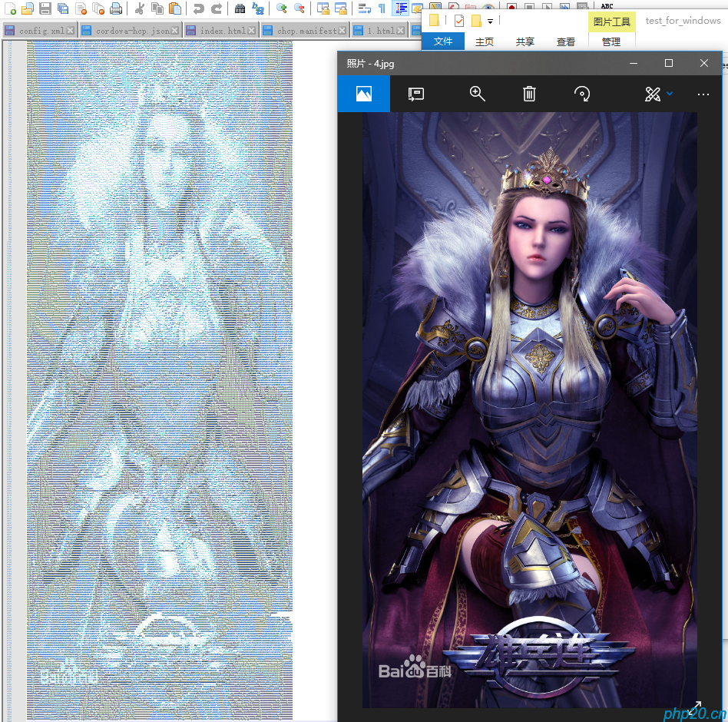The image size is (728, 722).
Task: Click the Properties checkmark quick access icon
Action: [x=459, y=21]
